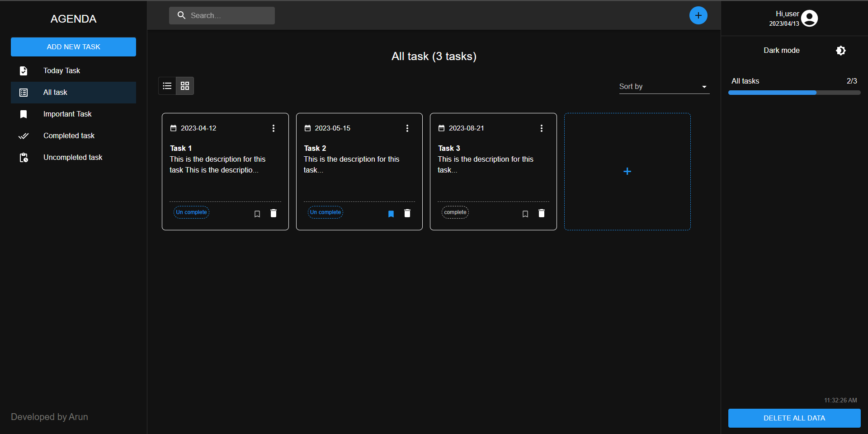Click the 'All task (3 tasks)' heading
Screen dimensions: 868x434
tap(434, 56)
